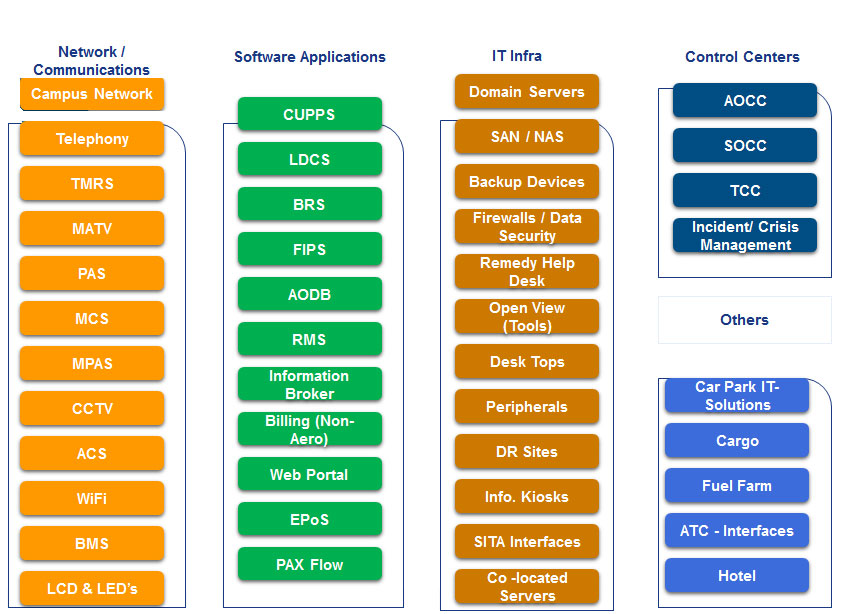Select the WiFi box
Image resolution: width=850 pixels, height=614 pixels.
92,499
